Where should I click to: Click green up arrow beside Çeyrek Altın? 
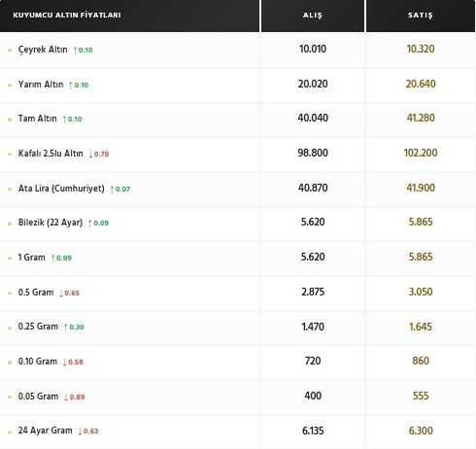tap(75, 51)
